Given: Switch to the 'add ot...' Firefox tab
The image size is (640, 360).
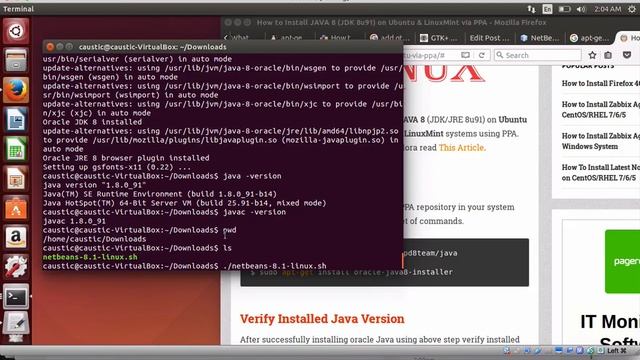Looking at the screenshot, I should click(390, 38).
